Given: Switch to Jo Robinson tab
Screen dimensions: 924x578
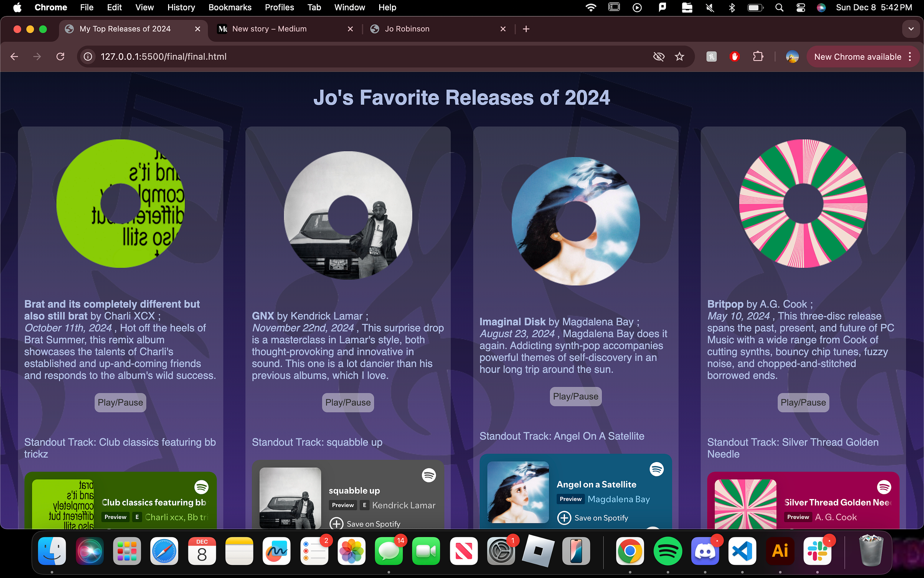Looking at the screenshot, I should point(437,29).
